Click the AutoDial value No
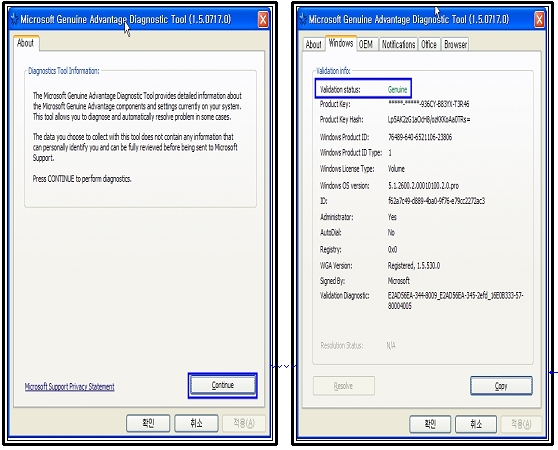558x450 pixels. click(391, 233)
